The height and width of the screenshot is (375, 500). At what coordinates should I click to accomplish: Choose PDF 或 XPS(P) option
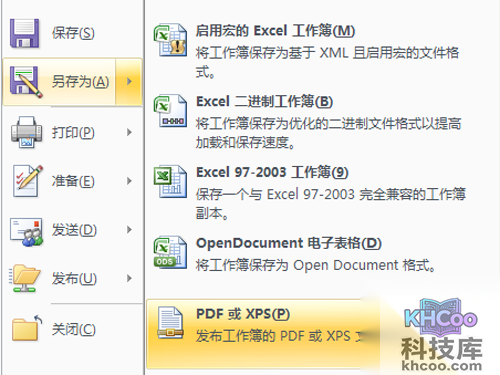243,314
